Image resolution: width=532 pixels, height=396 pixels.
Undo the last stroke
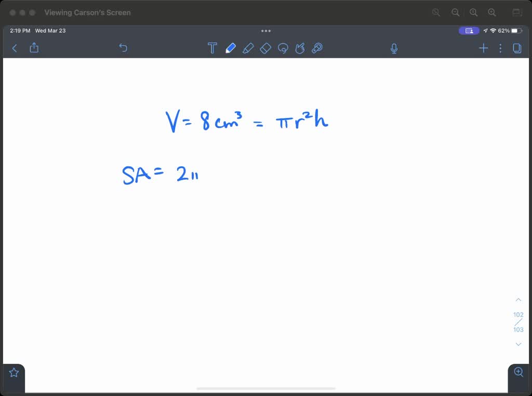[123, 48]
